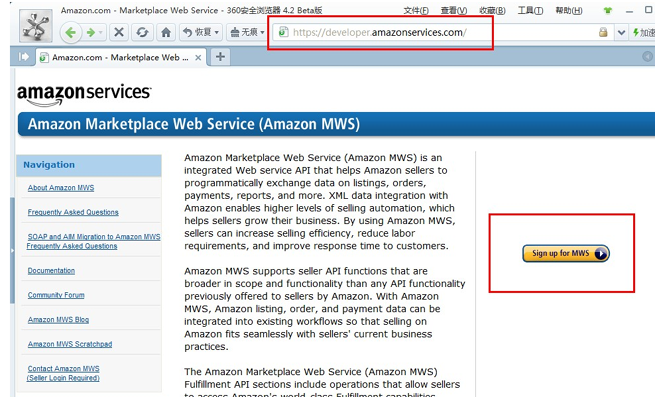Click the amazon services logo
Viewport: 655px width, 397px height.
[84, 94]
